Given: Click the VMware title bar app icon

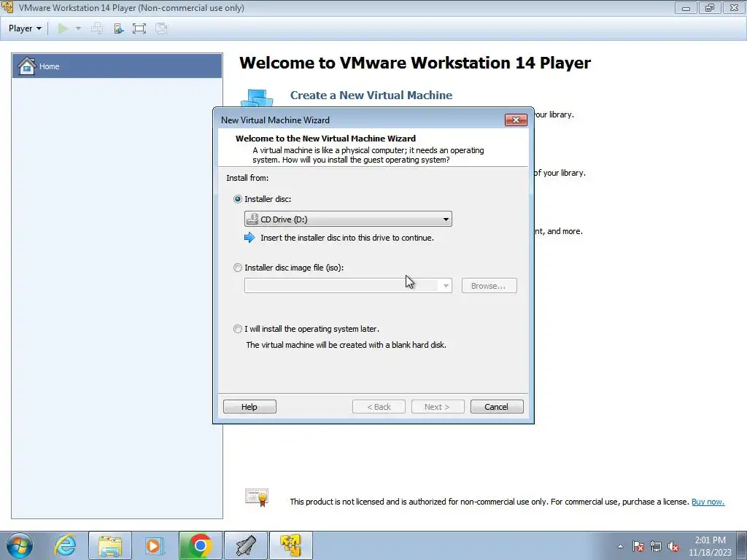Looking at the screenshot, I should tap(7, 7).
